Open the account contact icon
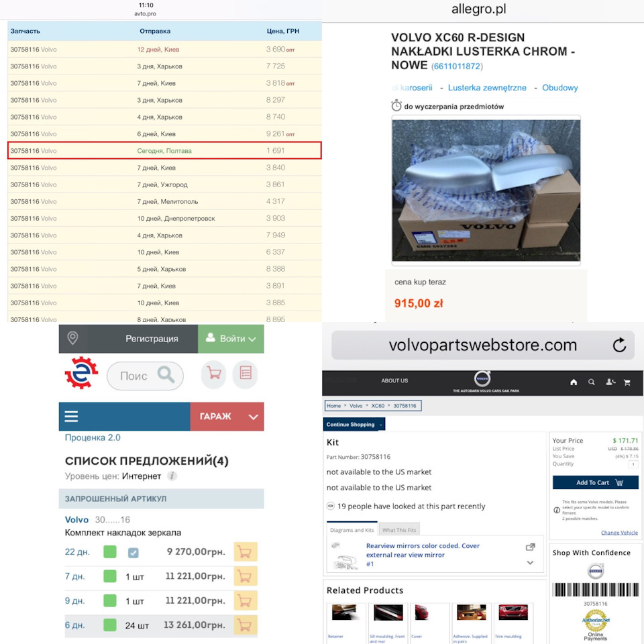Screen dimensions: 644x644 coord(610,382)
